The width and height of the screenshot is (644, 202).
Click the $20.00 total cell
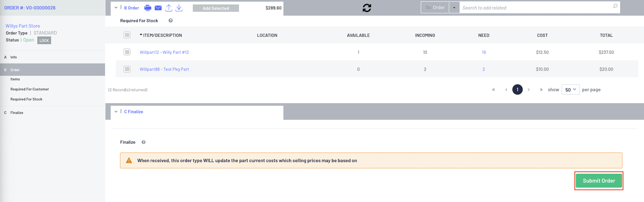pos(606,69)
